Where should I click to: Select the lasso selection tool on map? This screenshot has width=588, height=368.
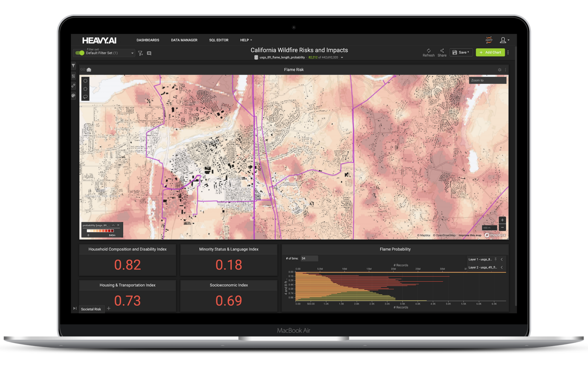tap(85, 97)
